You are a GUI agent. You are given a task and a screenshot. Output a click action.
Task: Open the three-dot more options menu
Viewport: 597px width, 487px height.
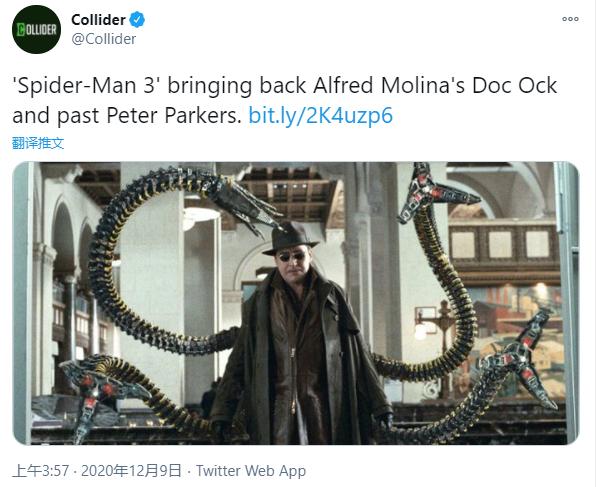tap(570, 19)
